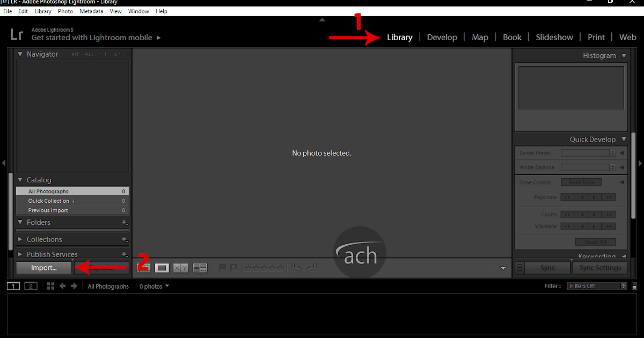Screen dimensions: 644x338
Task: Toggle auto sync switch beside Sync button
Action: click(x=519, y=268)
